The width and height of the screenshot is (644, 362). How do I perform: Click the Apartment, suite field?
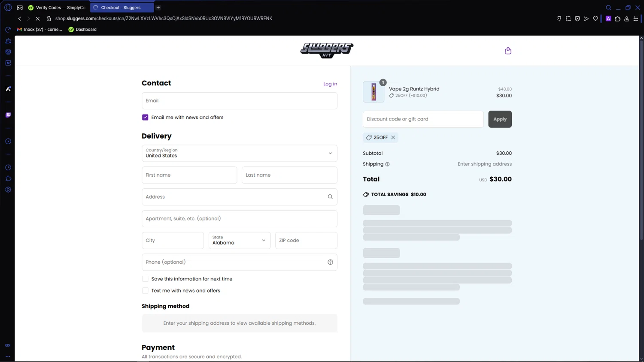pos(240,219)
